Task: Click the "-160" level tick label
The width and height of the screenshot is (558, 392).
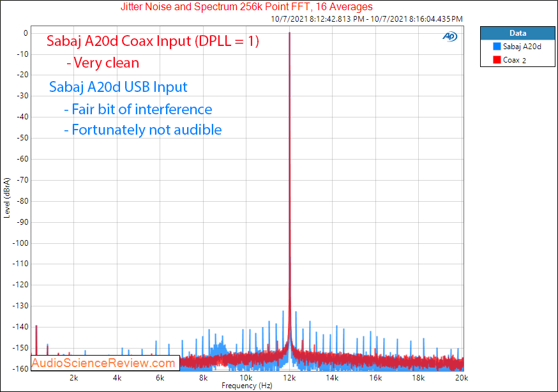Action: click(20, 368)
